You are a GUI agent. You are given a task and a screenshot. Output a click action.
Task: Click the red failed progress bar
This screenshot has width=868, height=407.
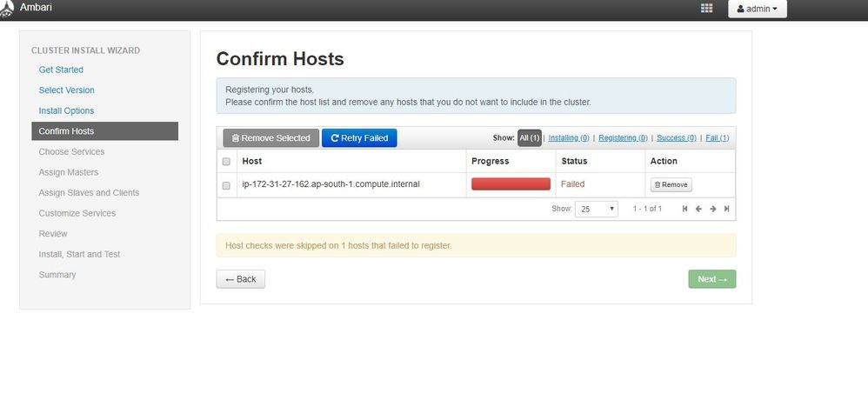[511, 184]
